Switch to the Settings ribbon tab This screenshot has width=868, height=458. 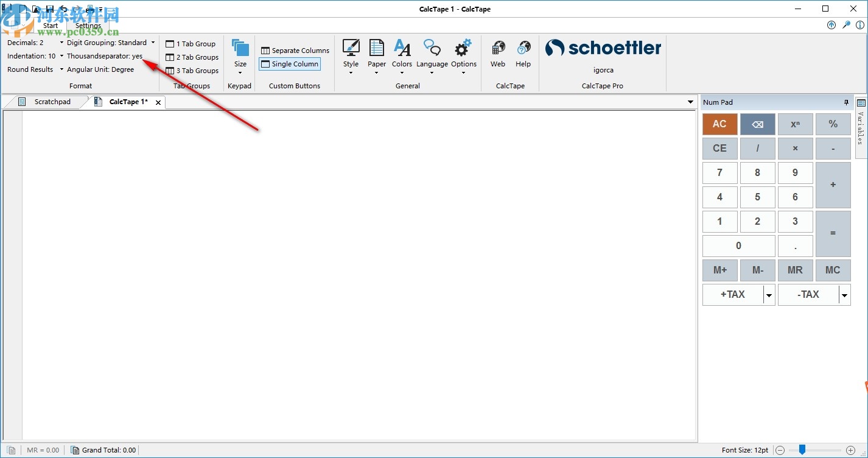(x=88, y=26)
